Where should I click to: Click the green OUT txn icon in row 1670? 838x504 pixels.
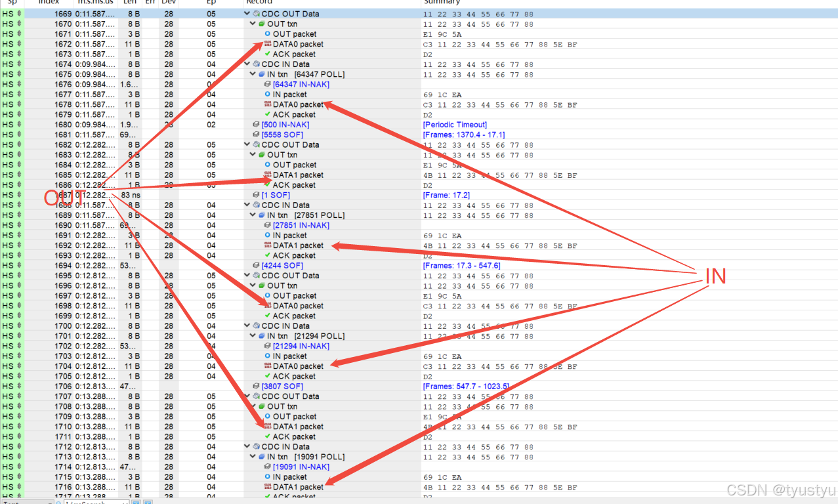point(262,24)
